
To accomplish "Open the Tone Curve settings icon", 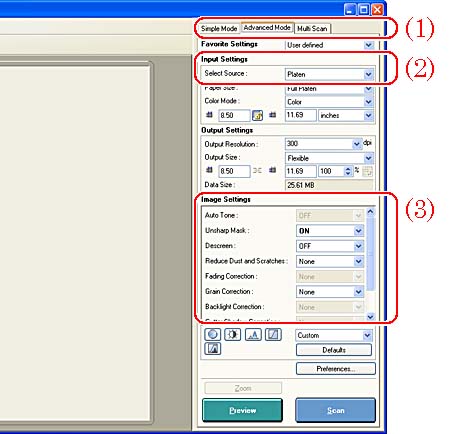I will click(273, 334).
